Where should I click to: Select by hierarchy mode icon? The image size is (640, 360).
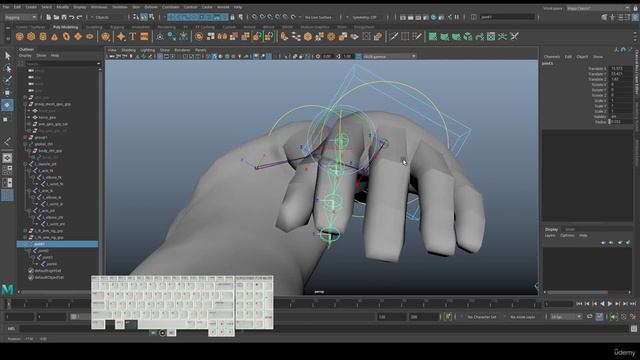coord(136,17)
